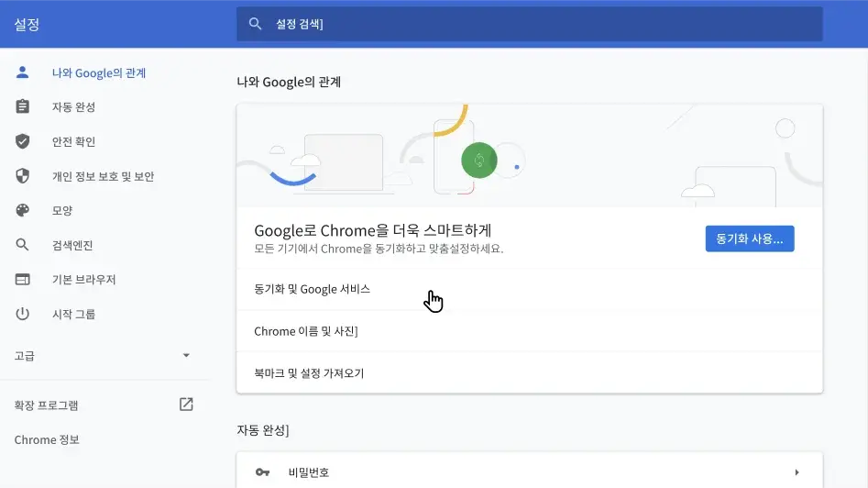868x488 pixels.
Task: Click the palette icon for 모양
Action: tap(22, 210)
